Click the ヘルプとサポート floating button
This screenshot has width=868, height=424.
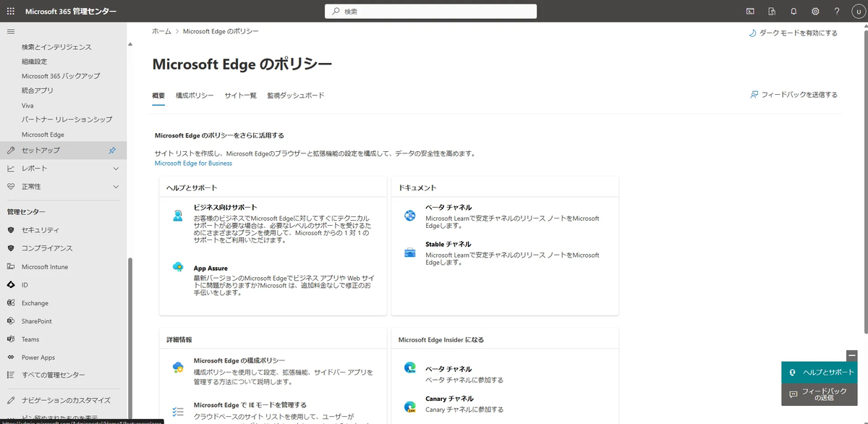tap(819, 372)
